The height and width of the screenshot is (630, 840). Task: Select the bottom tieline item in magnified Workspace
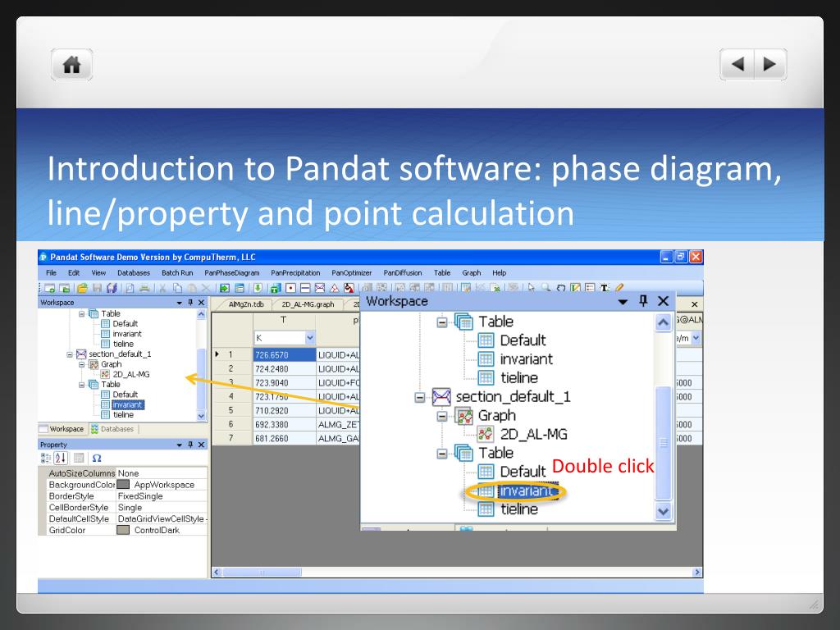(519, 509)
